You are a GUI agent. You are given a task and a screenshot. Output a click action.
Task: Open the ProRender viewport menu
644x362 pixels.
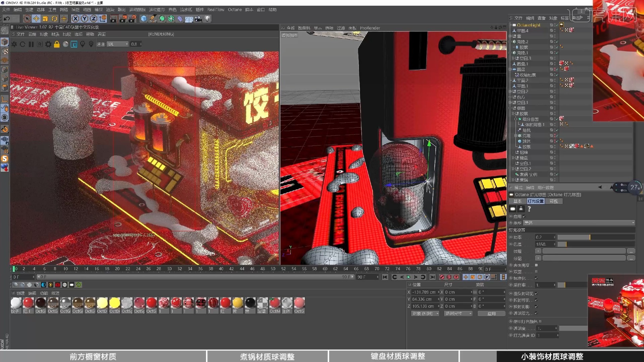(x=370, y=28)
